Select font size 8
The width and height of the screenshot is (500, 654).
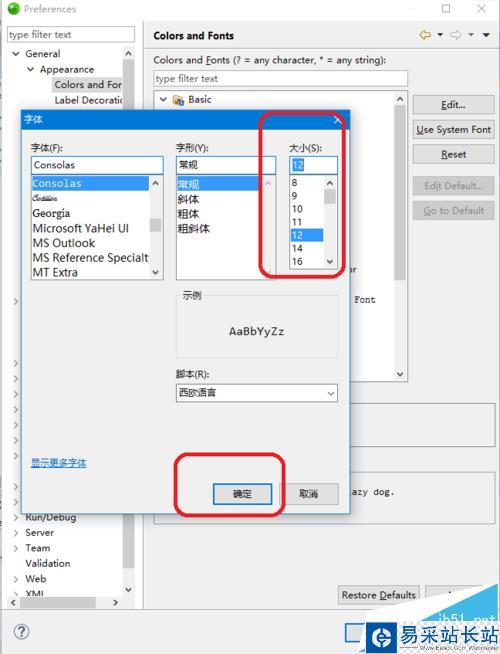click(x=294, y=183)
